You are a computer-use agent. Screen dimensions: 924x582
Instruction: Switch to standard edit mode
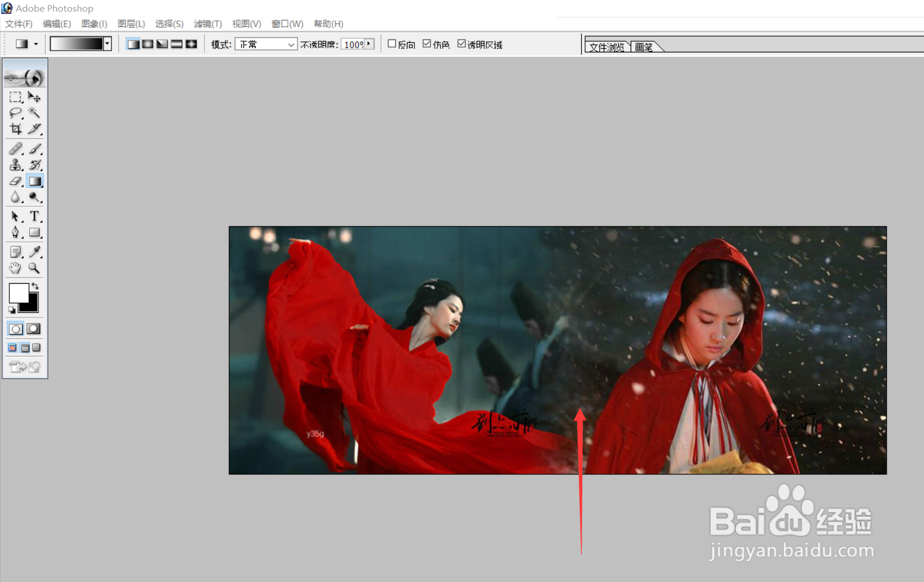(x=16, y=329)
